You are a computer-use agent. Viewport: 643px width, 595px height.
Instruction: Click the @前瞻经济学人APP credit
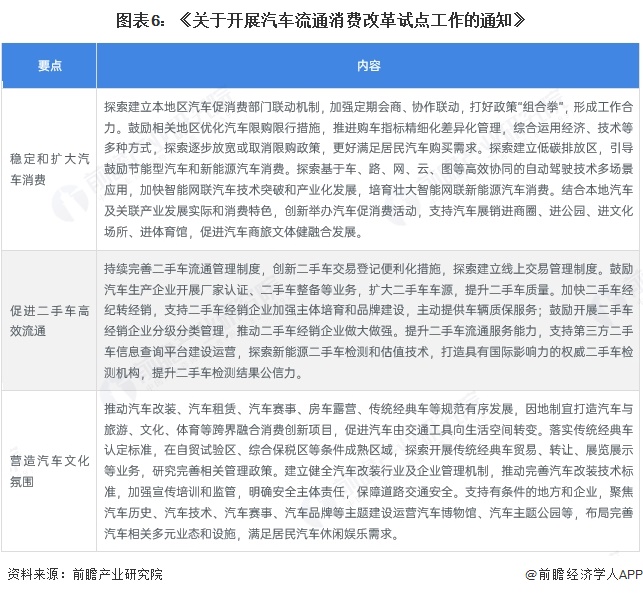pos(584,574)
